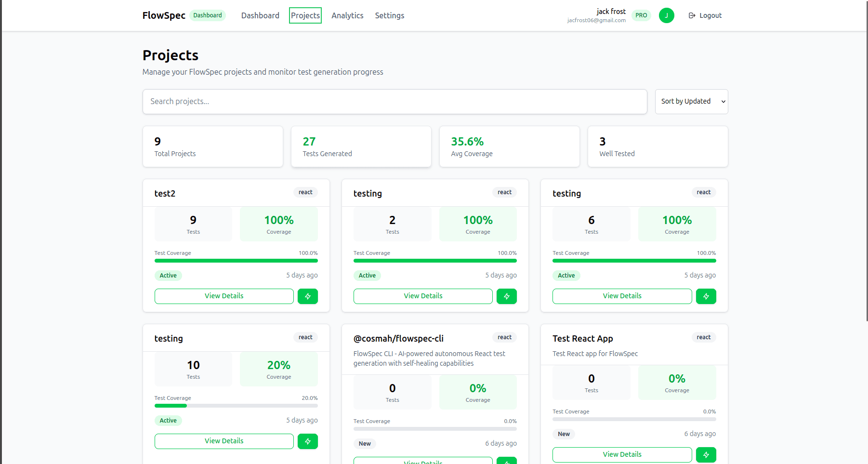Screen dimensions: 868x464
Task: Click test2 coverage progress bar
Action: click(x=236, y=261)
